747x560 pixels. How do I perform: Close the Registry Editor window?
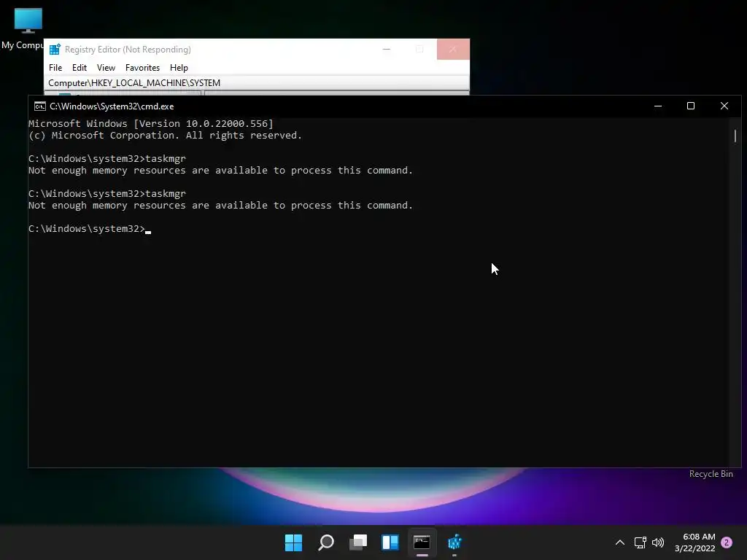(x=453, y=49)
